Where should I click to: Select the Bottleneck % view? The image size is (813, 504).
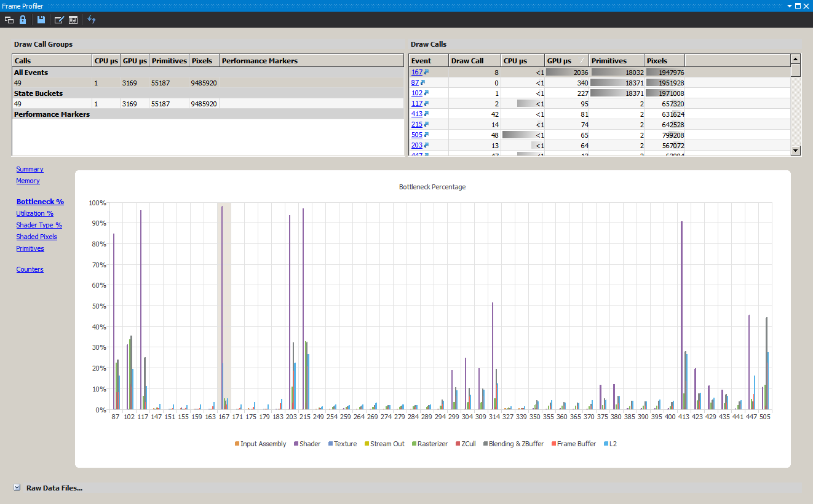coord(40,202)
